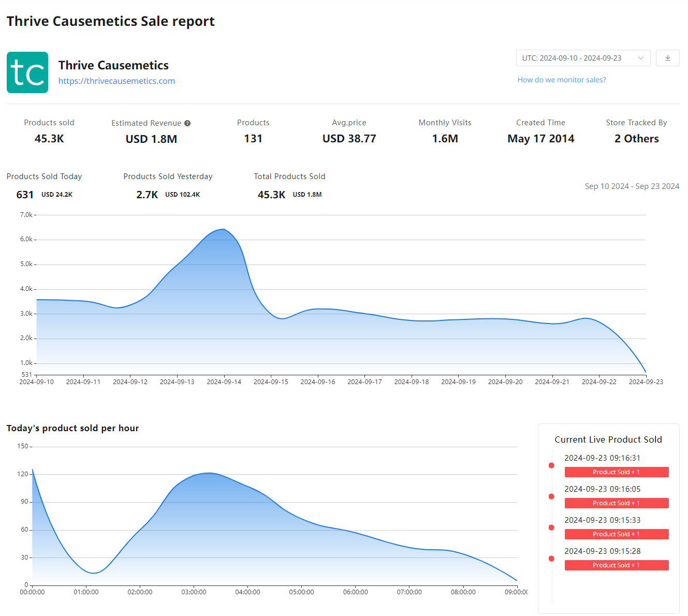Click the 'Sep 10 2024 - Sep 23 2024' range label

632,186
